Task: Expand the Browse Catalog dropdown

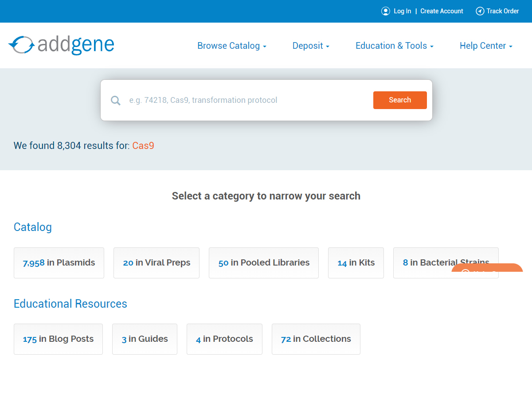Action: pyautogui.click(x=231, y=46)
